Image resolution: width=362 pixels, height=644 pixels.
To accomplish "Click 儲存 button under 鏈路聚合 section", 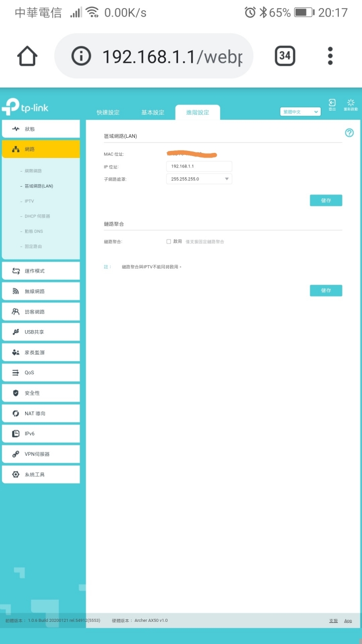I will click(326, 290).
